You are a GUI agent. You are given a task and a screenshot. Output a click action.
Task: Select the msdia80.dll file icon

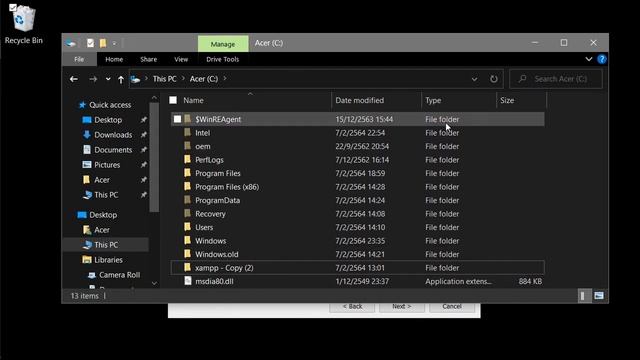click(x=188, y=280)
